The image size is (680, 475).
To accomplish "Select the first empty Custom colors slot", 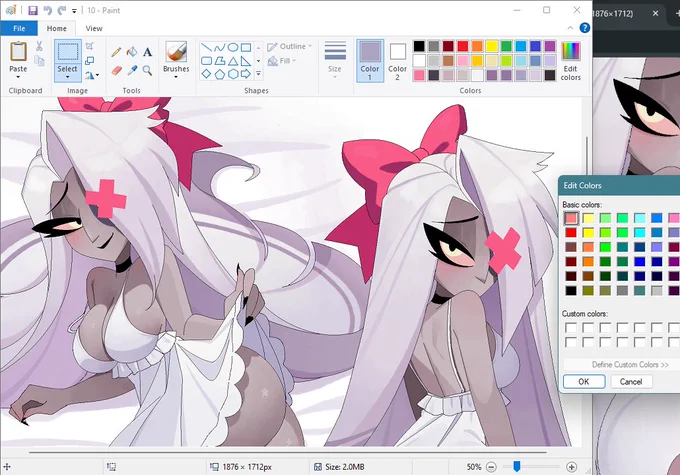I will point(571,328).
